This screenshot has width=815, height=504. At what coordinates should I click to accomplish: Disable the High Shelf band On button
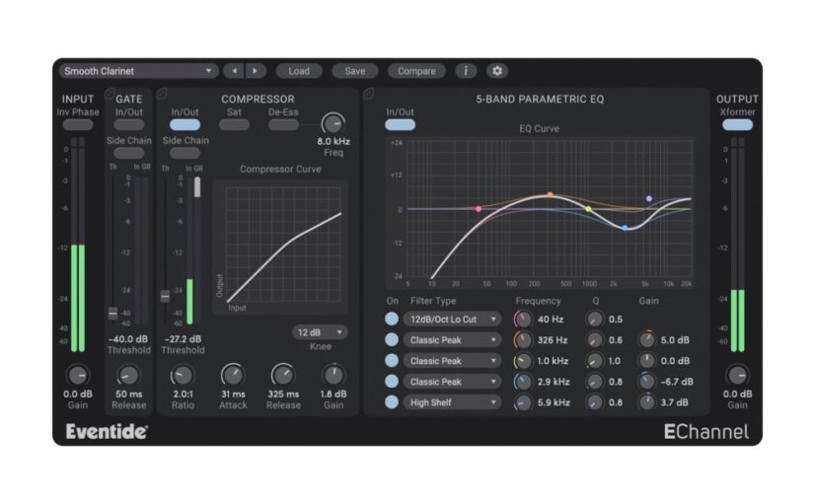coord(392,402)
